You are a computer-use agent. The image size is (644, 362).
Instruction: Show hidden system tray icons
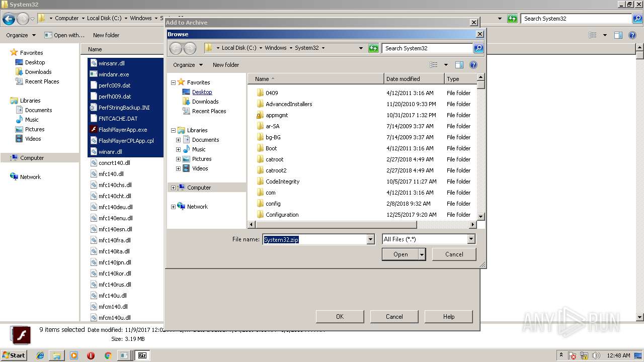point(561,355)
